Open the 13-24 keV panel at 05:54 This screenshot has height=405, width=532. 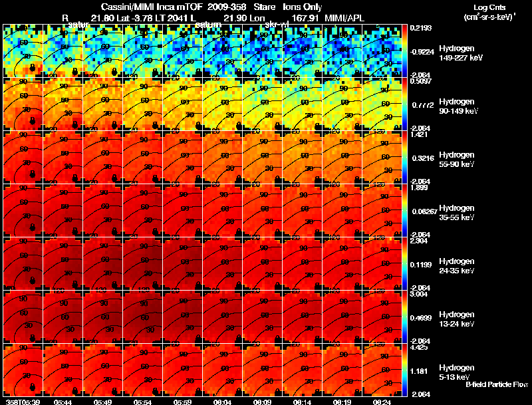pyautogui.click(x=142, y=317)
